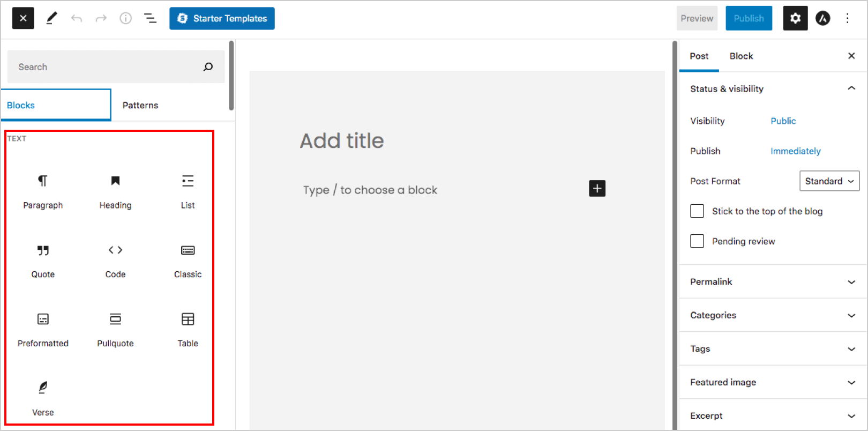868x431 pixels.
Task: Check the Pending review checkbox
Action: click(697, 241)
